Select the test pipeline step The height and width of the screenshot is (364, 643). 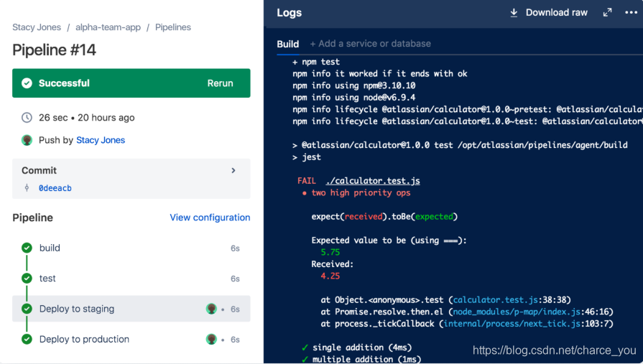tap(131, 279)
